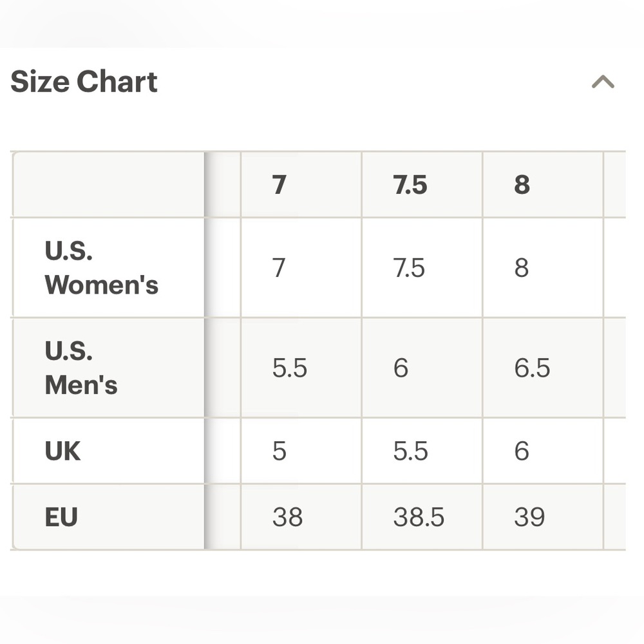Screen dimensions: 644x644
Task: Collapse the Size Chart chevron arrow
Action: click(603, 82)
